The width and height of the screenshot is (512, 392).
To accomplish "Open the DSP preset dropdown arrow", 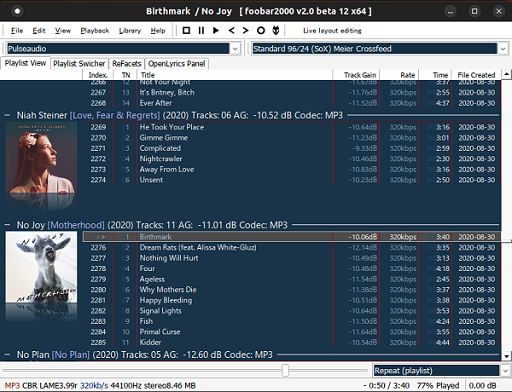I will [x=503, y=49].
